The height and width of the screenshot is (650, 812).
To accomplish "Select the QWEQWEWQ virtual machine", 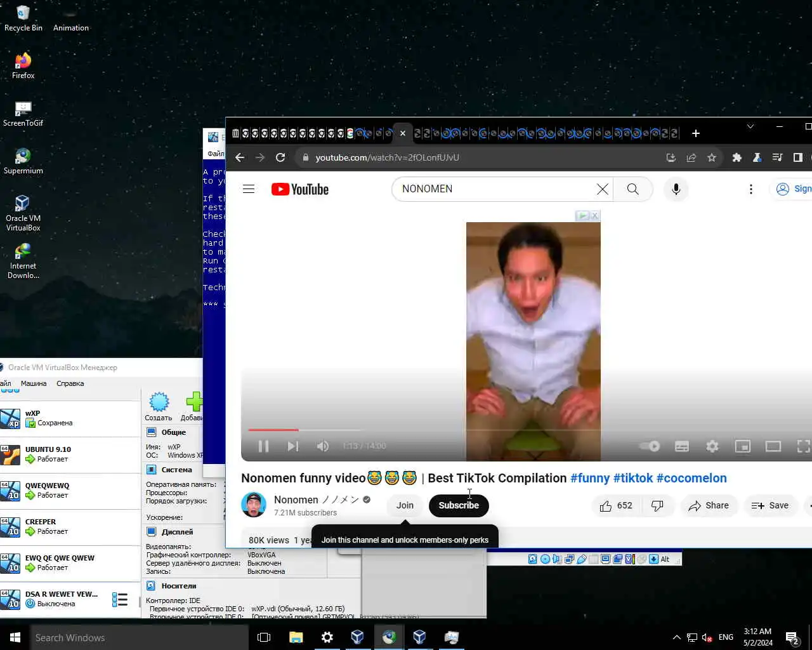I will click(70, 491).
